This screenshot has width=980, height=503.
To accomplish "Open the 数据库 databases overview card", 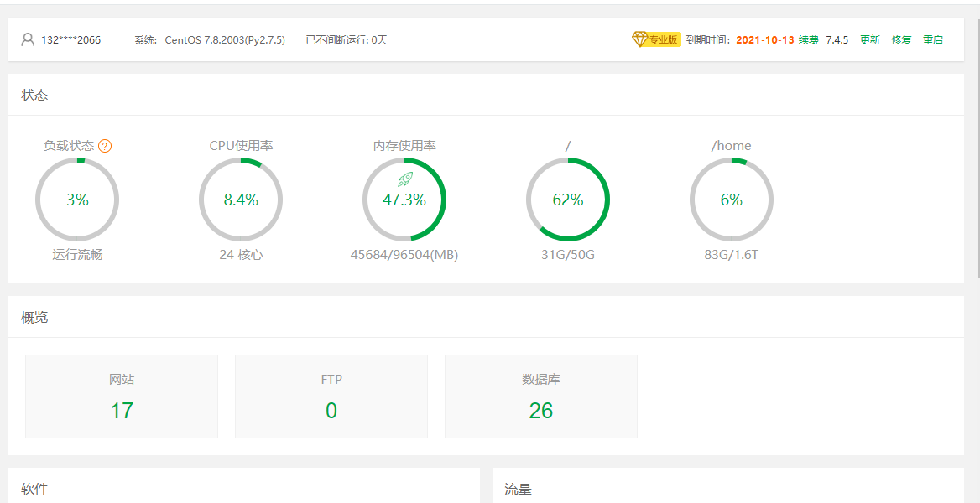I will (541, 397).
